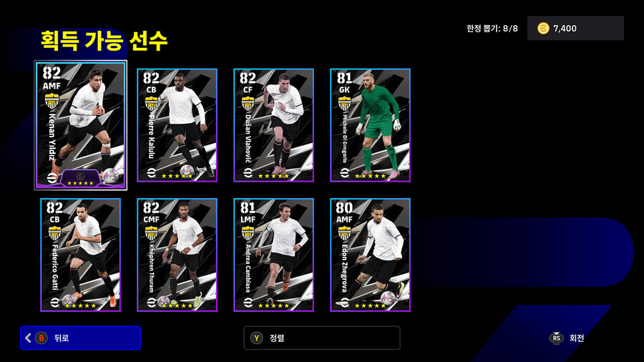This screenshot has height=362, width=644.
Task: Select the Pierre Kalulu CB card
Action: click(x=177, y=125)
